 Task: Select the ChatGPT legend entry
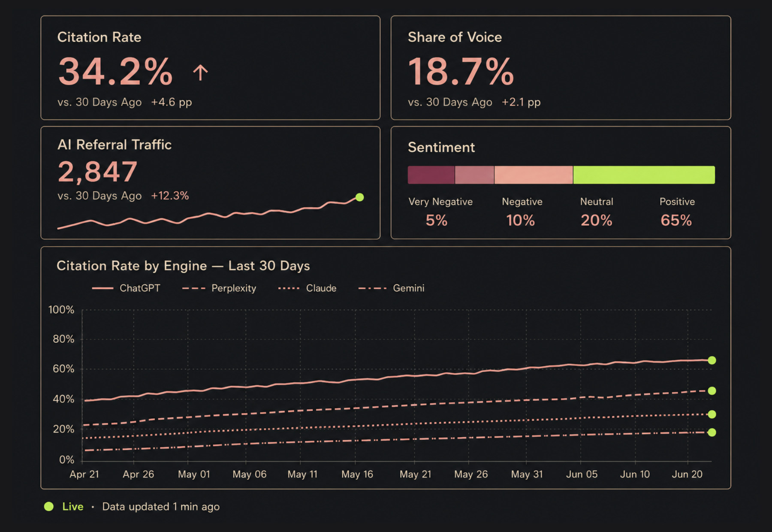(126, 288)
